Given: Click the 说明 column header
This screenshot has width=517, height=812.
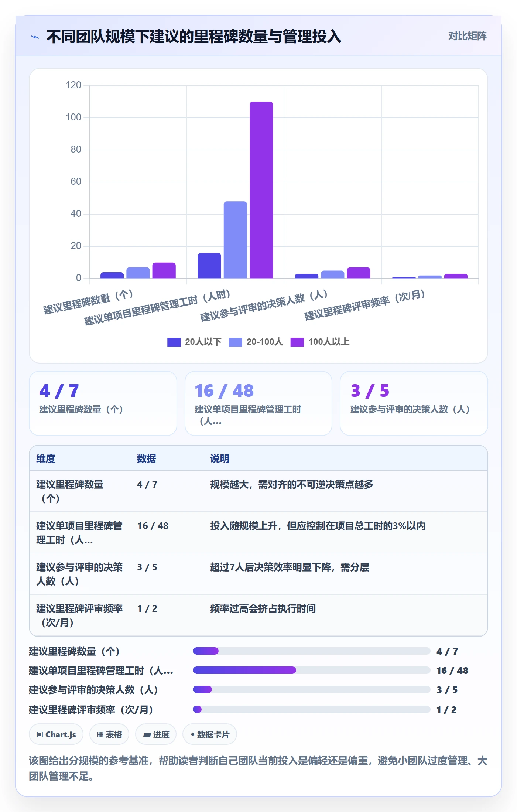Looking at the screenshot, I should (220, 458).
